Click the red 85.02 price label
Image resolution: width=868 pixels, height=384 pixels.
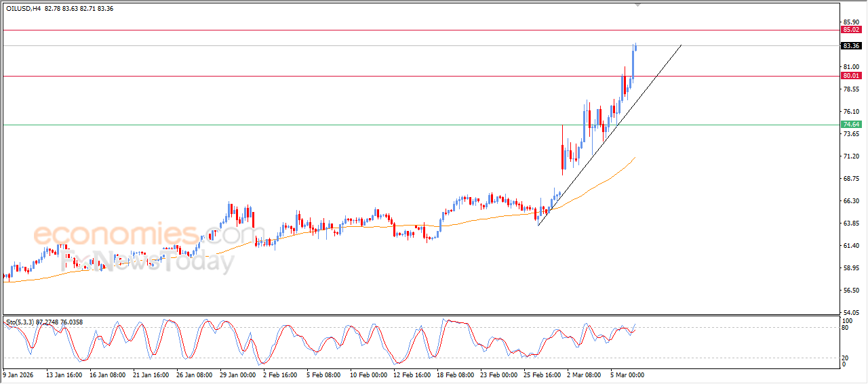(851, 30)
